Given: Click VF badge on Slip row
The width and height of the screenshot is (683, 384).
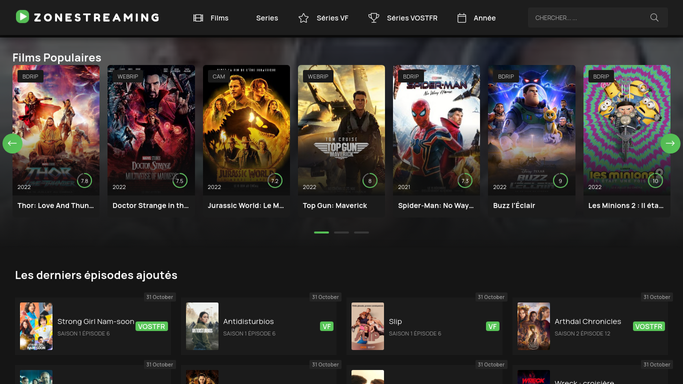Looking at the screenshot, I should tap(493, 326).
